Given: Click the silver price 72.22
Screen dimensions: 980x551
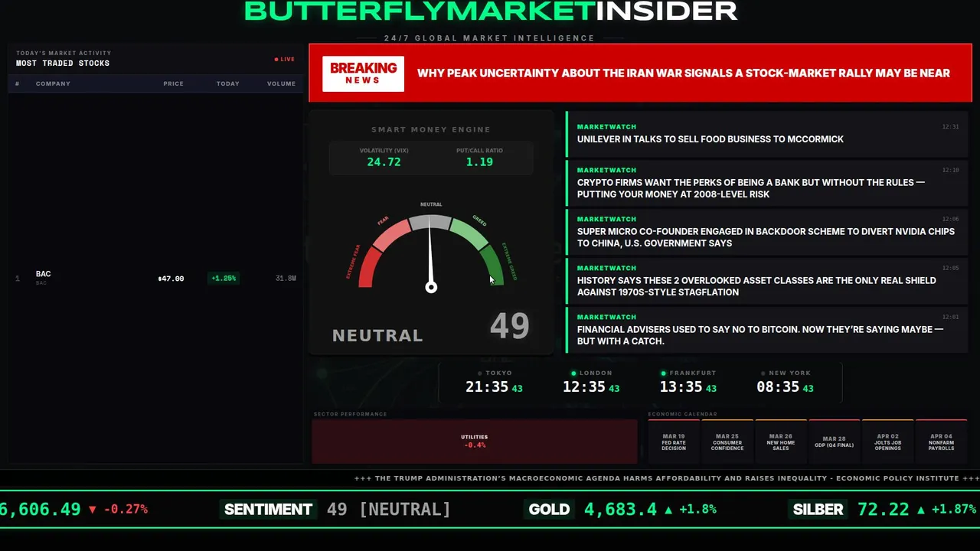Looking at the screenshot, I should [884, 510].
